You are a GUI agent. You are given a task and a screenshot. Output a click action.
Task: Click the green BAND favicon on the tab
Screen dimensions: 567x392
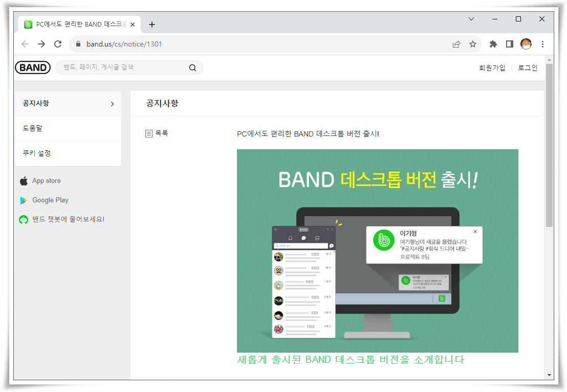(x=28, y=24)
